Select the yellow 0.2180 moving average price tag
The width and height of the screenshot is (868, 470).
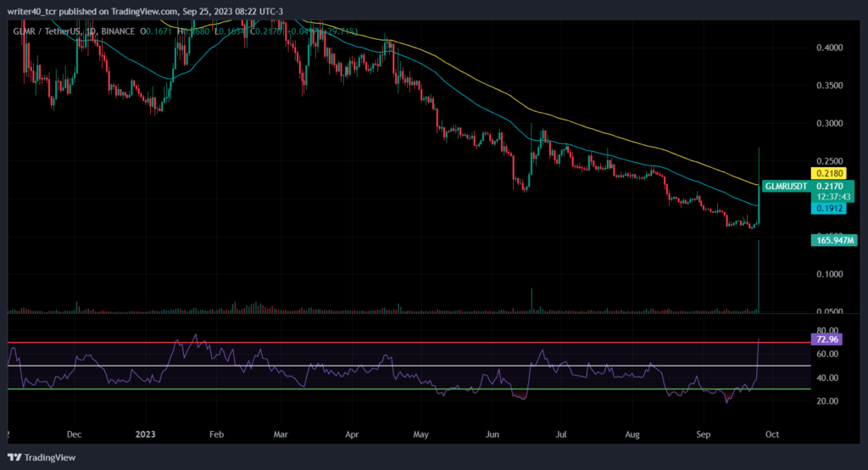(829, 173)
